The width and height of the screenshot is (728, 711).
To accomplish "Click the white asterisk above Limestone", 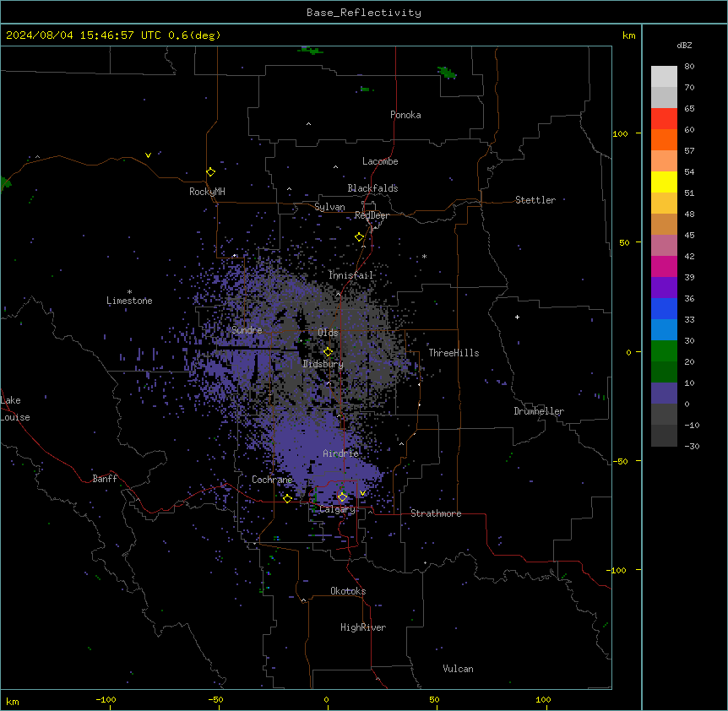I will 129,292.
